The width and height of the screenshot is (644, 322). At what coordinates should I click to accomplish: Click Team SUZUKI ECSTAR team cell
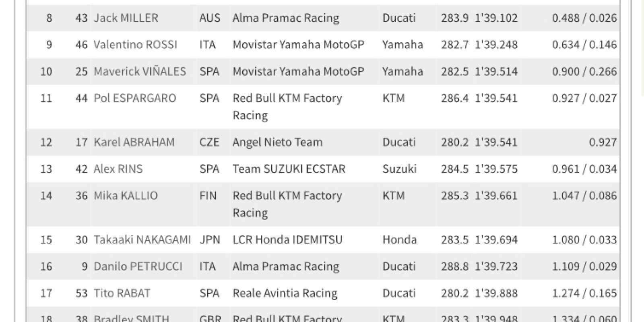pos(289,169)
